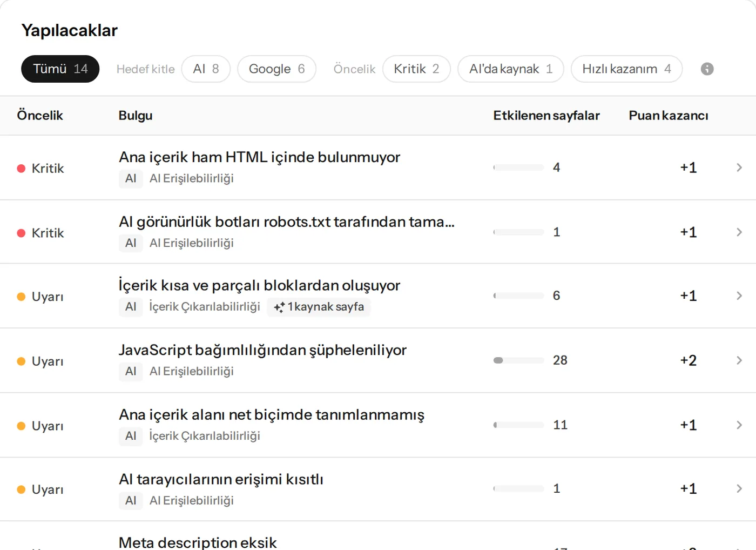This screenshot has width=756, height=550.
Task: Click progress bar showing 11 affected pages
Action: pyautogui.click(x=518, y=425)
